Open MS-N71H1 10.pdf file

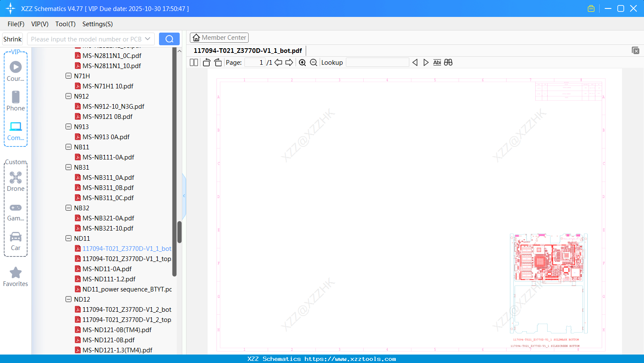point(108,86)
